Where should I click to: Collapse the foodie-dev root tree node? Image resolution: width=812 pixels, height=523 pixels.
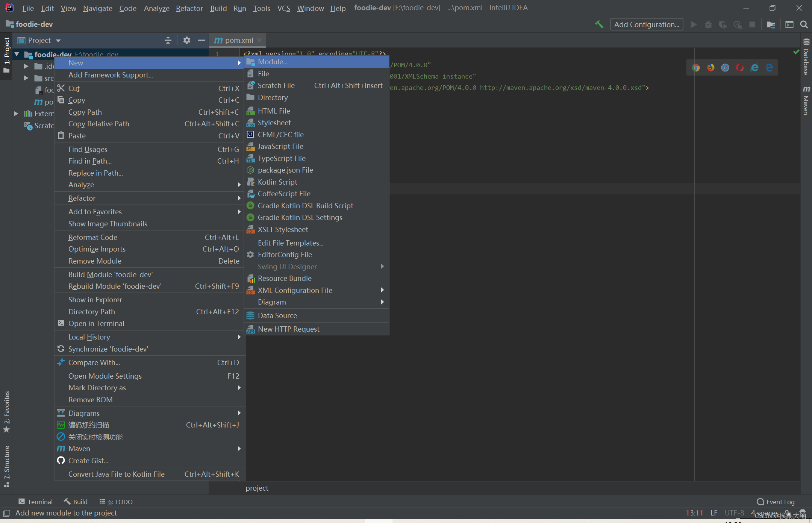(x=17, y=55)
